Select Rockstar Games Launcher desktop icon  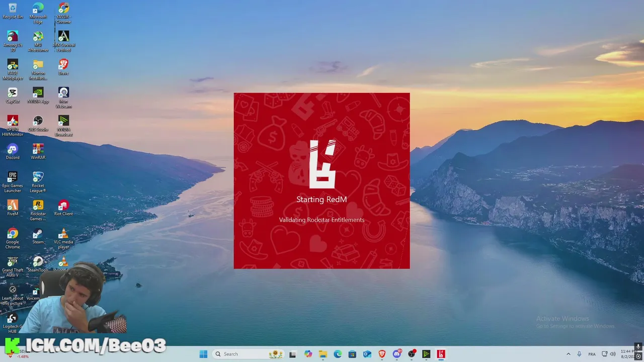click(x=38, y=210)
